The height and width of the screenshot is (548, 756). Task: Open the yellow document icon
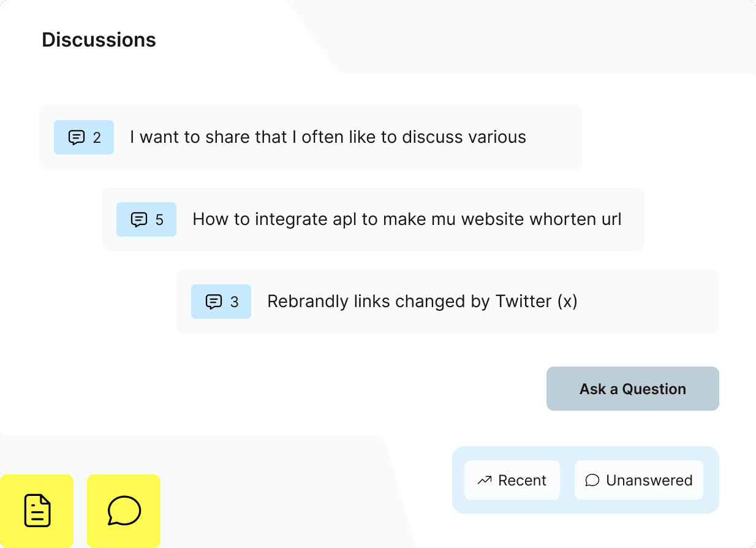click(x=37, y=511)
